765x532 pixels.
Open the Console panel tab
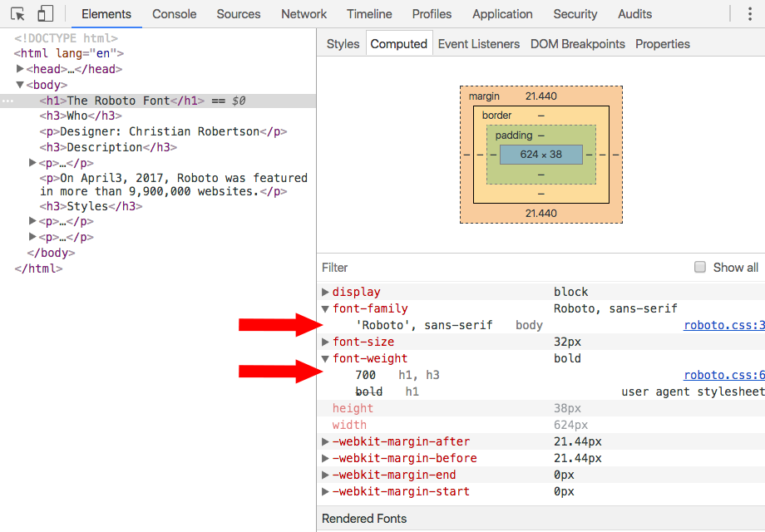point(174,14)
